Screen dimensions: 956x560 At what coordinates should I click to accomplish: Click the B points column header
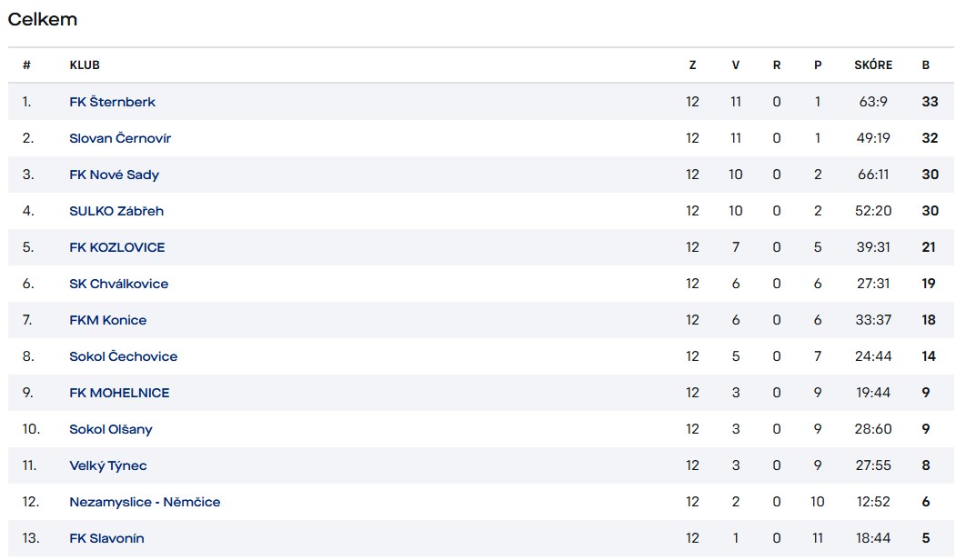(926, 65)
